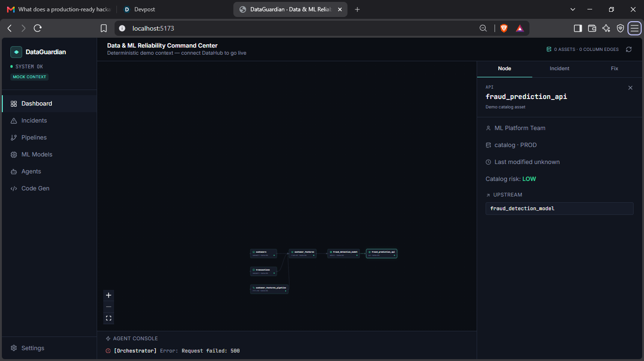
Task: Switch to the Fix tab
Action: (x=614, y=69)
